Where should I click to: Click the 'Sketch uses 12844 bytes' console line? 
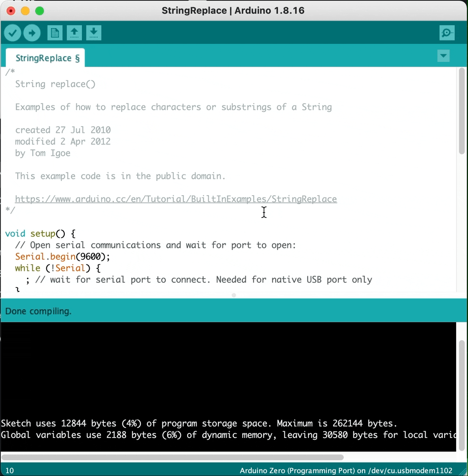click(x=199, y=423)
